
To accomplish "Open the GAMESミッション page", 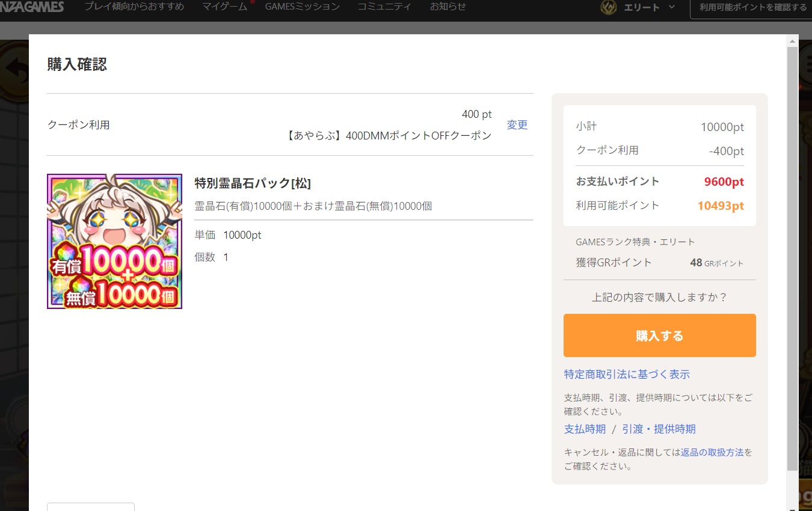I will pyautogui.click(x=302, y=7).
